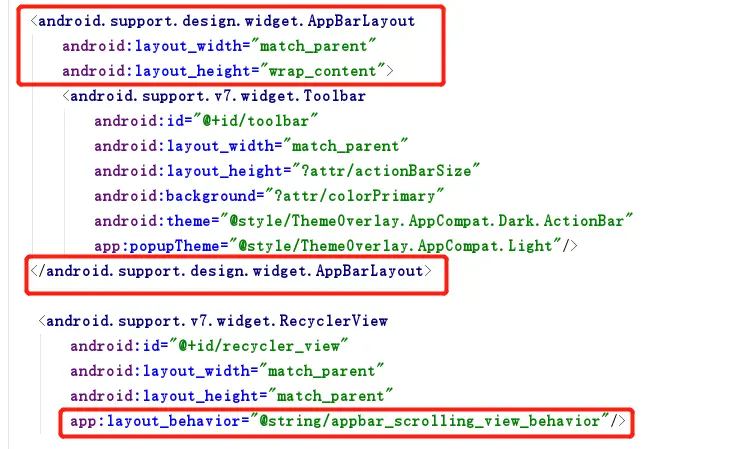Screen dimensions: 744x449
Task: Click Toolbar's layout_width="match_parent" line
Action: click(x=251, y=146)
